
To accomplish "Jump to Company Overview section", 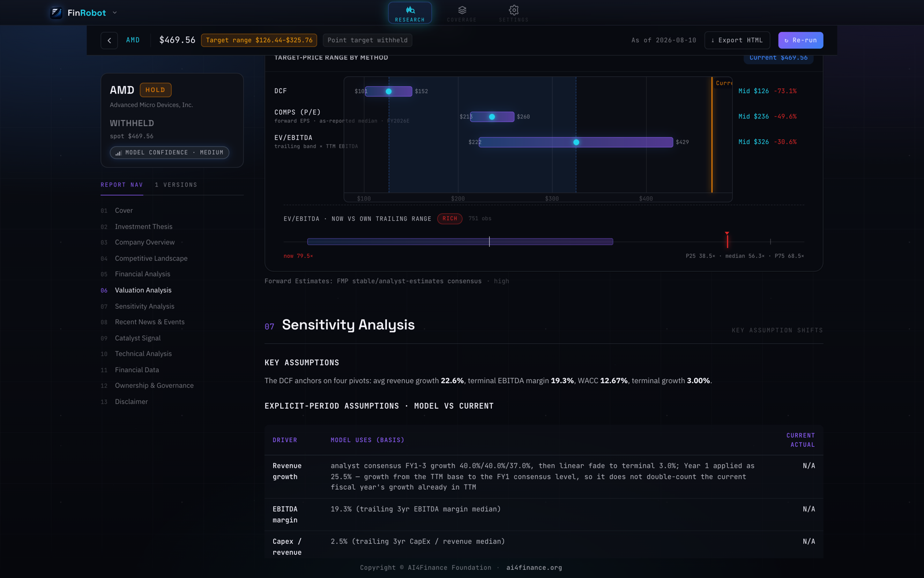I will (144, 242).
